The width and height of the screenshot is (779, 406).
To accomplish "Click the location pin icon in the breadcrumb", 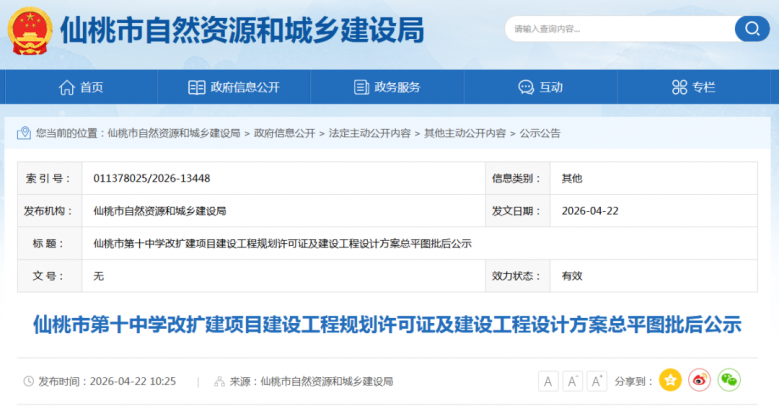I will click(24, 133).
